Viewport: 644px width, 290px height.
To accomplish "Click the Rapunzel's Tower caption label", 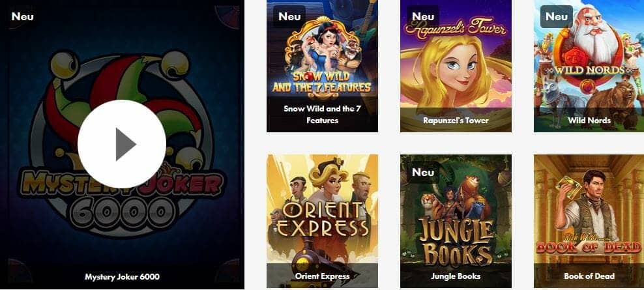I will pyautogui.click(x=456, y=121).
